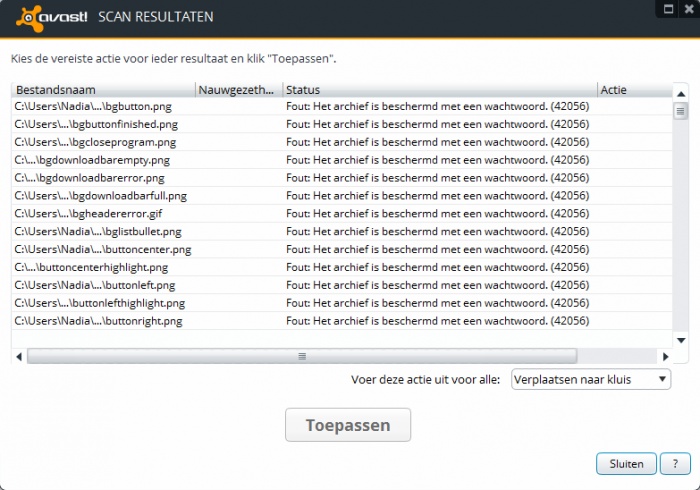This screenshot has width=700, height=490.
Task: Select the bgdownloadbarerror.png row
Action: 342,178
